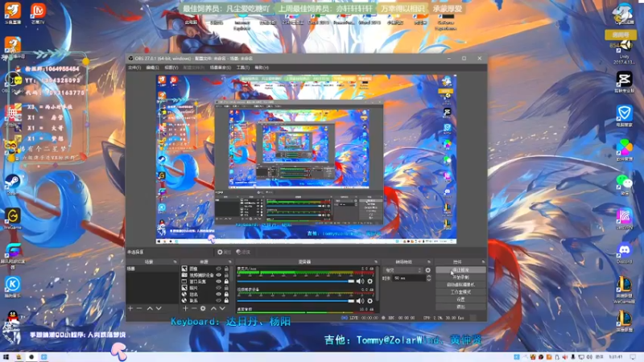Screen dimensions: 644x362
Task: Open mixer settings gear for 麦克风/Aux
Action: click(x=370, y=281)
